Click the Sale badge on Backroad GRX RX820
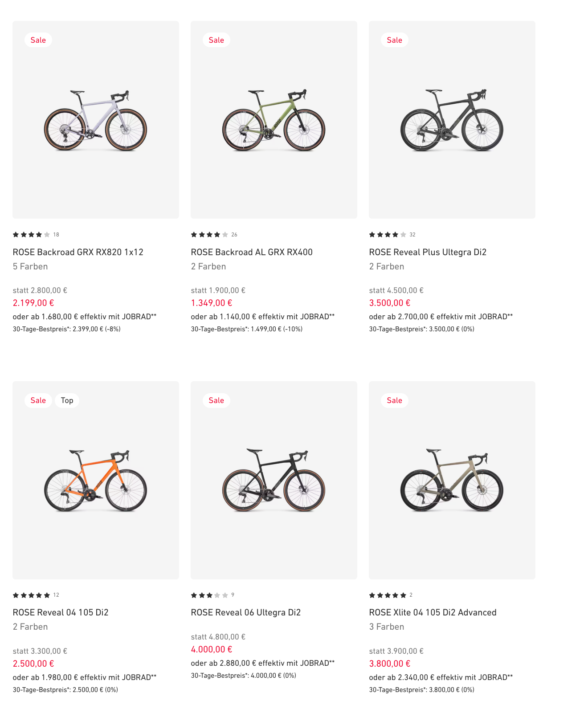 point(38,40)
